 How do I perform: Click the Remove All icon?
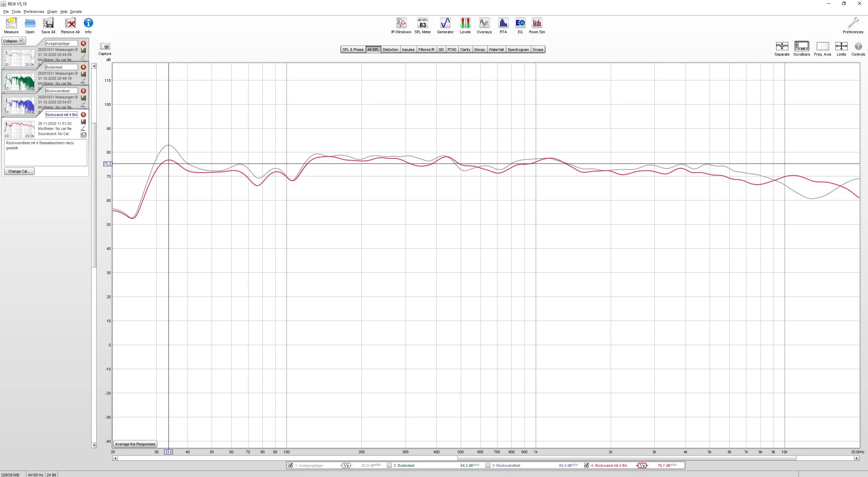(x=70, y=25)
